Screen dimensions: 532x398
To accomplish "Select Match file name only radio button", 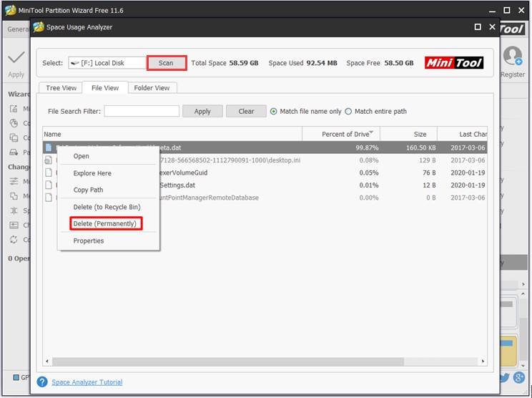I will coord(273,112).
